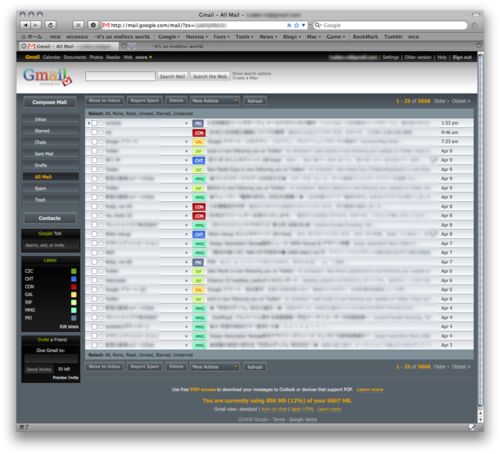Image resolution: width=500 pixels, height=454 pixels.
Task: Click top Report Spam button
Action: pos(145,101)
